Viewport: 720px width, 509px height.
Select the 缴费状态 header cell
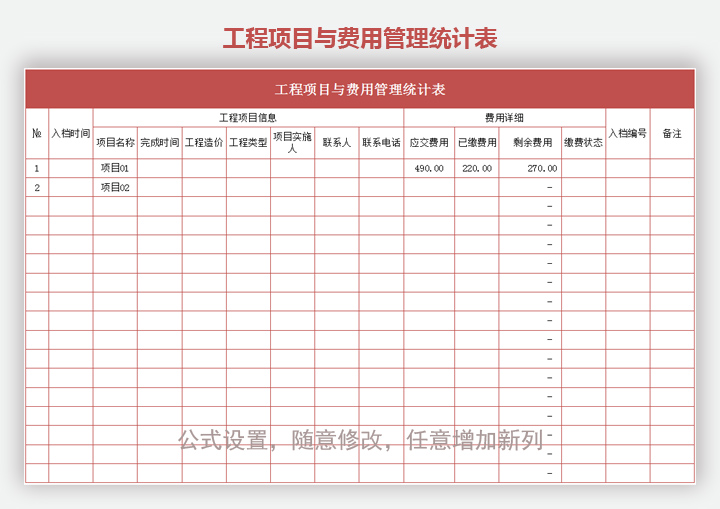point(584,143)
